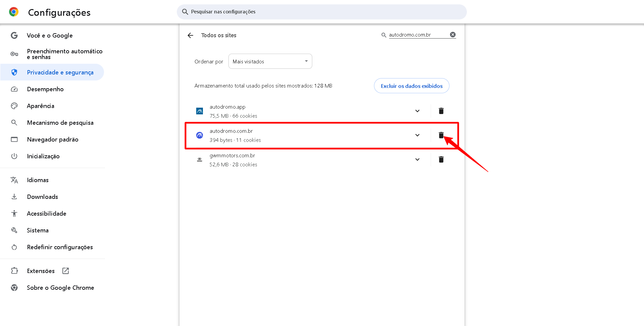The image size is (644, 326).
Task: Open Mecanismo de pesquisa settings
Action: click(x=60, y=123)
